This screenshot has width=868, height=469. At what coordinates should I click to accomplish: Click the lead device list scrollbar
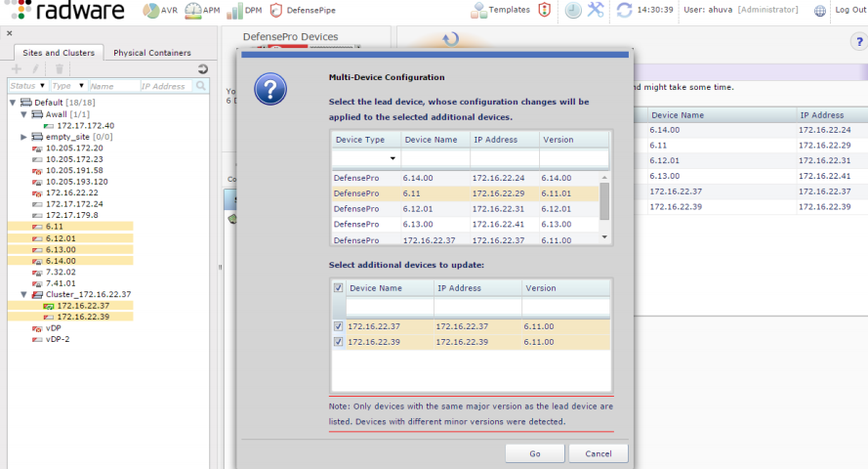click(x=604, y=198)
